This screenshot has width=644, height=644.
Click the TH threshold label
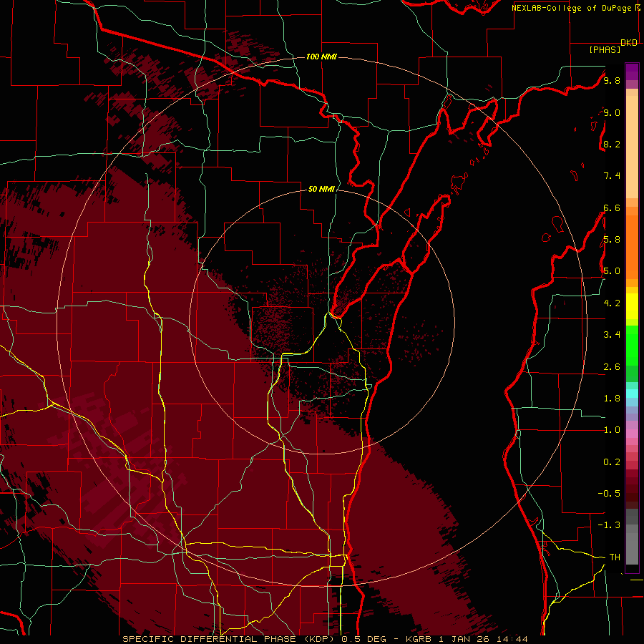pyautogui.click(x=615, y=557)
